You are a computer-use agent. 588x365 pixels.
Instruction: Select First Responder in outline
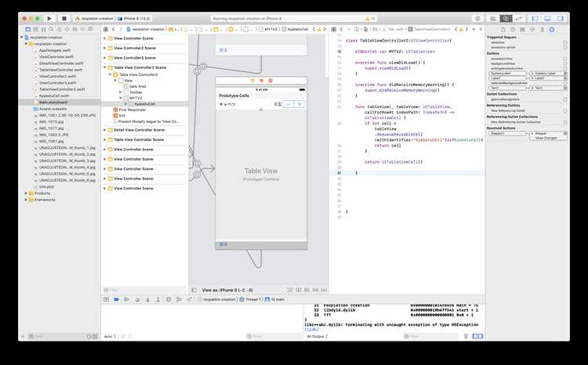[132, 110]
